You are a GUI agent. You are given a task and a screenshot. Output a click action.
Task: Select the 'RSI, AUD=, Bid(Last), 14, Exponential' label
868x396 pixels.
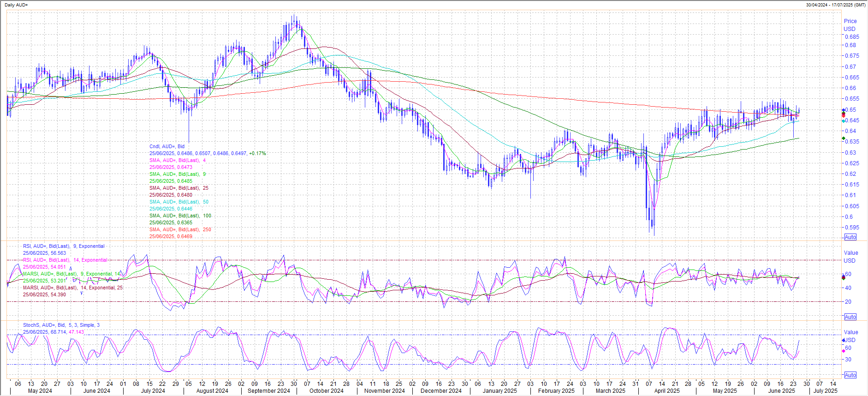click(x=65, y=260)
